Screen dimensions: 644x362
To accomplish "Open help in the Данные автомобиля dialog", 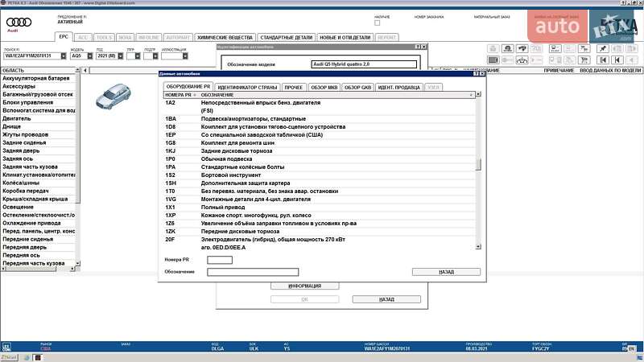I will coord(475,73).
